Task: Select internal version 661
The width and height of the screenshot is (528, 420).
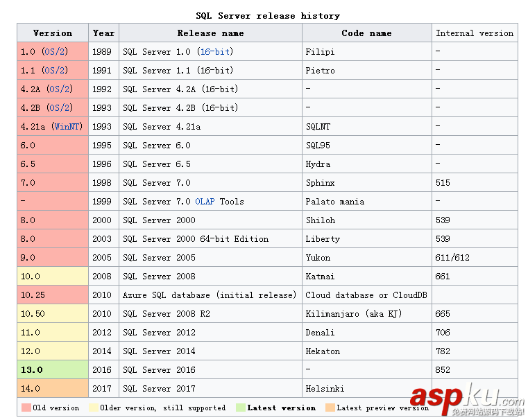Action: point(443,277)
